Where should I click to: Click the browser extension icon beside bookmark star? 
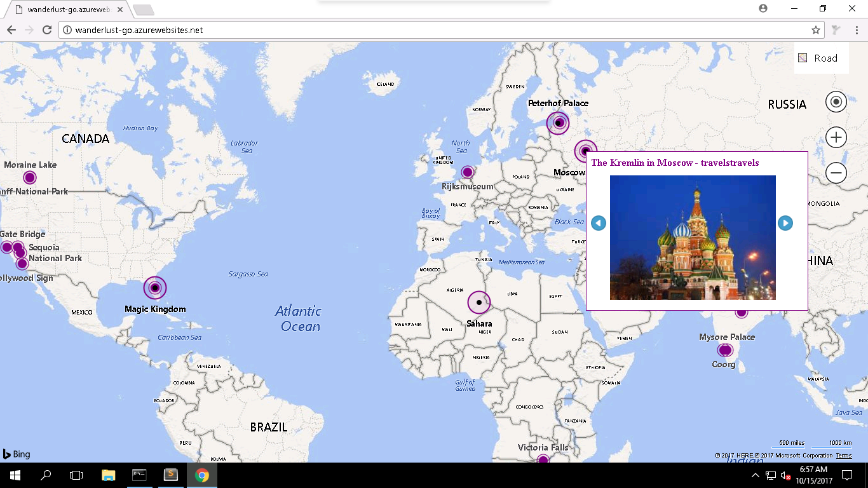836,30
